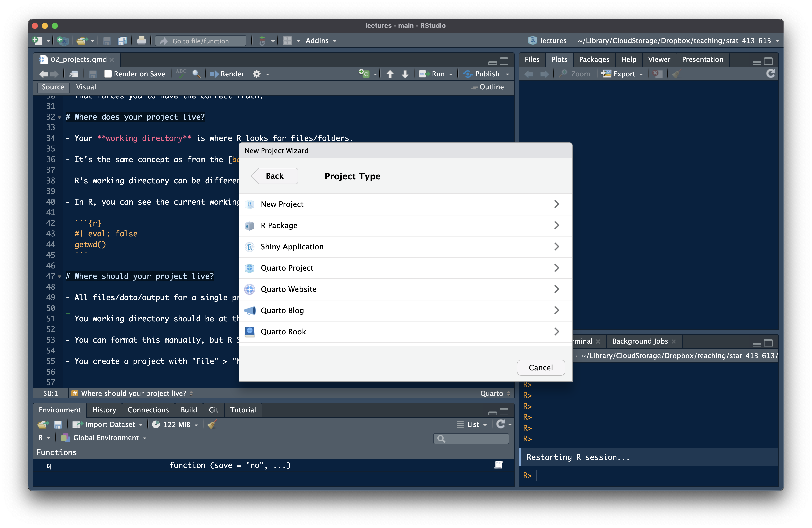The image size is (812, 528).
Task: Choose Quarto Blog project type
Action: coord(405,311)
